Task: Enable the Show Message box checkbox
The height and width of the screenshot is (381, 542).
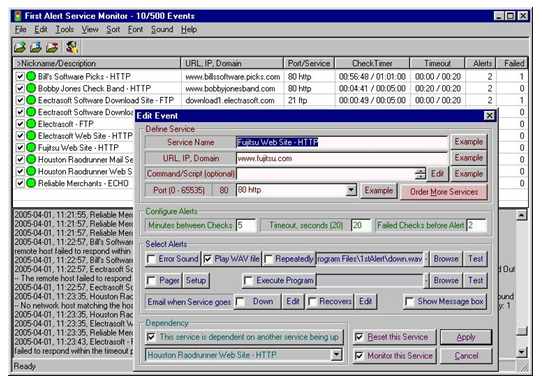Action: 410,302
